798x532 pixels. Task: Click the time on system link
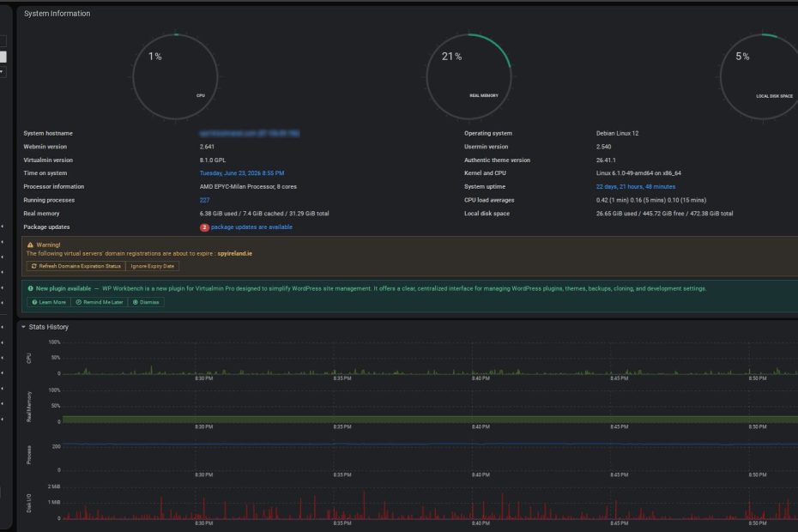(242, 173)
